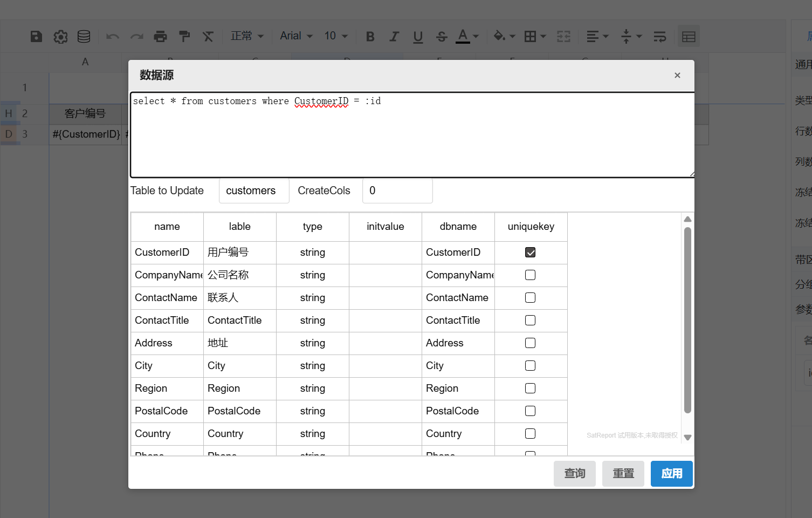
Task: Open the font size 10 dropdown
Action: [x=336, y=36]
